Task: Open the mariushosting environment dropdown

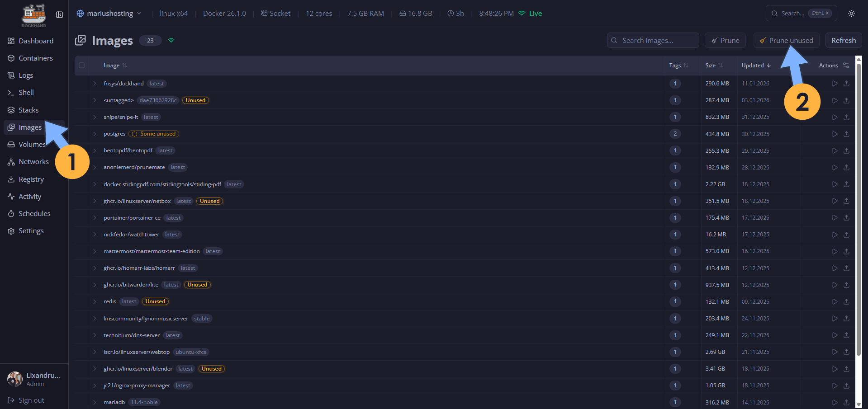Action: (x=109, y=13)
